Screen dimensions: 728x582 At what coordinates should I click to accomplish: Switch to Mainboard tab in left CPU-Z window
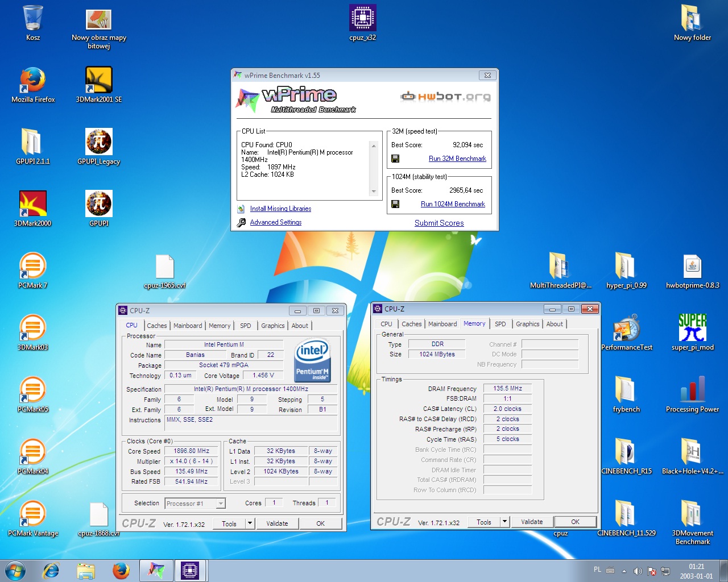(188, 326)
